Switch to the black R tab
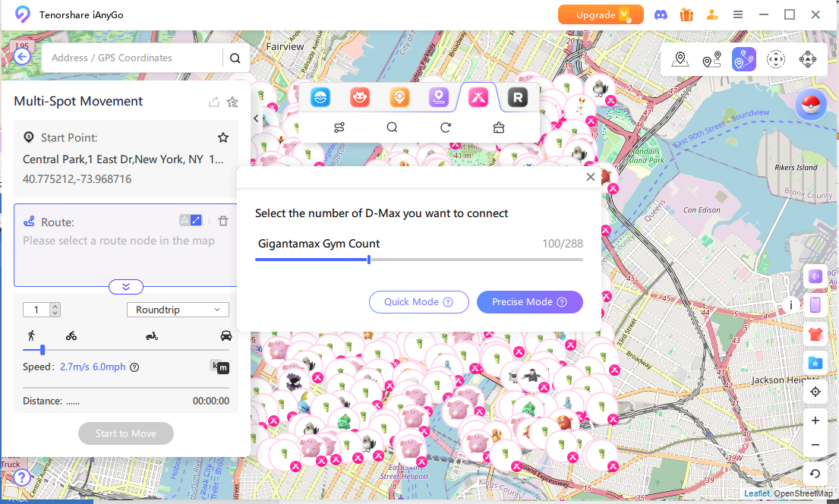Screen dimensions: 839x504 (518, 97)
